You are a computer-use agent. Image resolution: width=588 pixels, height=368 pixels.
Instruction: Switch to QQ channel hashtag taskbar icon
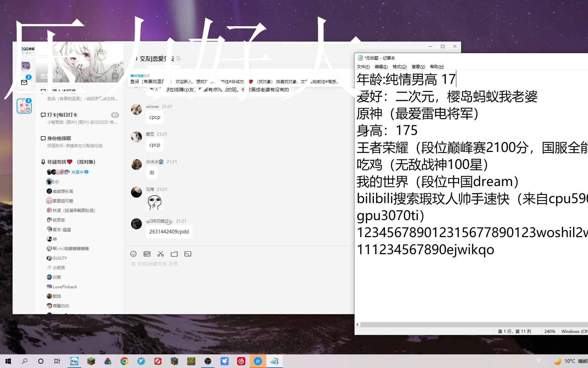(258, 361)
